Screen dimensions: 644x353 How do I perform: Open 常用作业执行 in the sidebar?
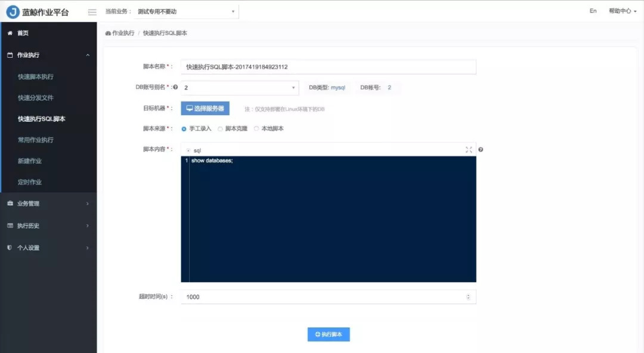(x=36, y=140)
